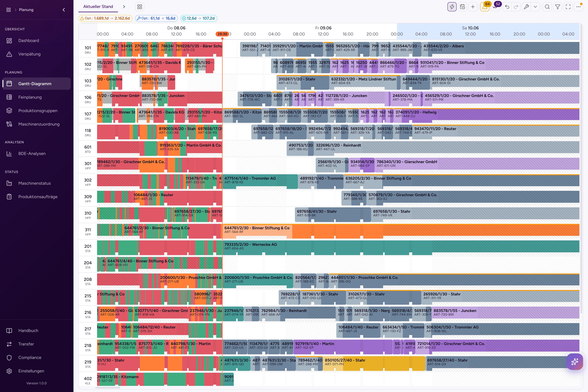Viewport: 588px width, 392px height.
Task: Open the three-dots more options menu
Action: pos(579,7)
